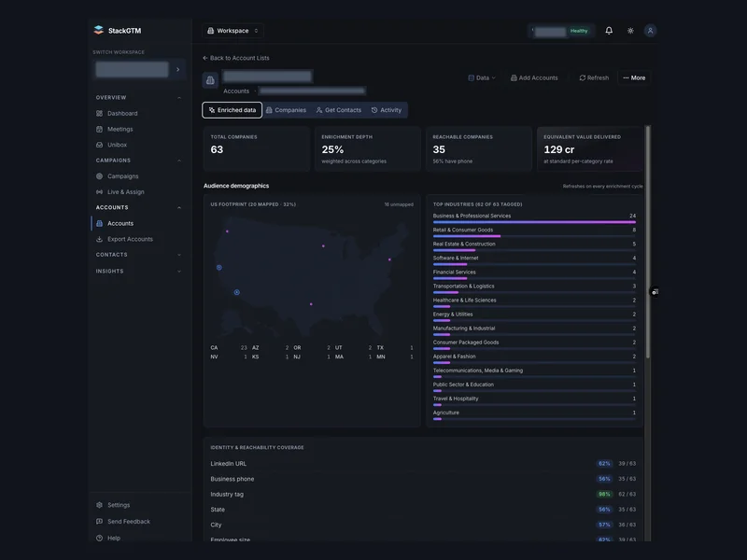
Task: Click the City coverage row
Action: coord(423,525)
